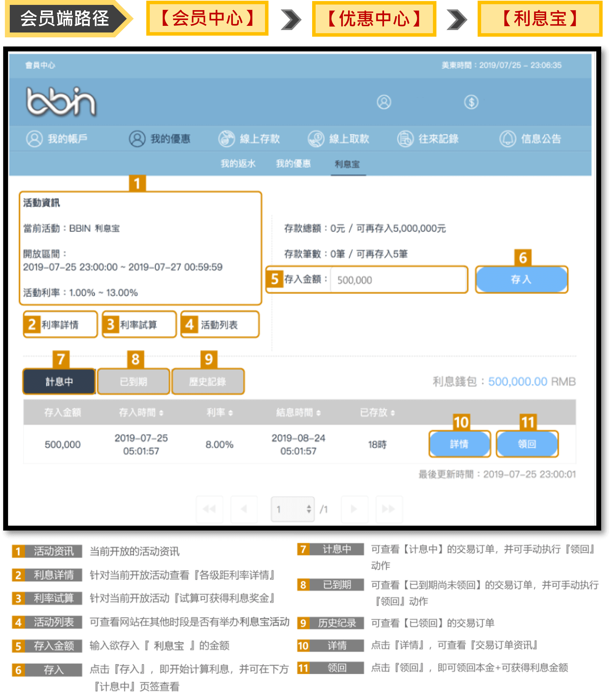Click 會員中心 label in top bar
This screenshot has width=611, height=700.
tap(40, 65)
